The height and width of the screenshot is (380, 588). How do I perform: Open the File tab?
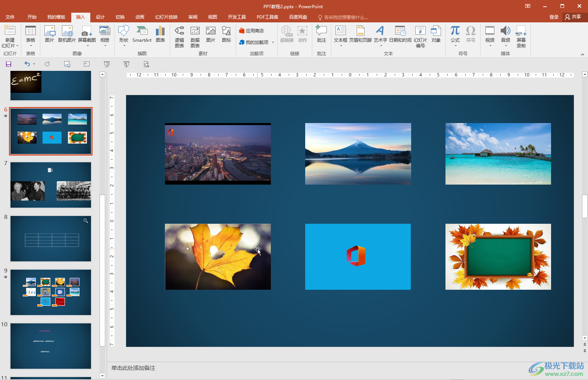pos(10,17)
